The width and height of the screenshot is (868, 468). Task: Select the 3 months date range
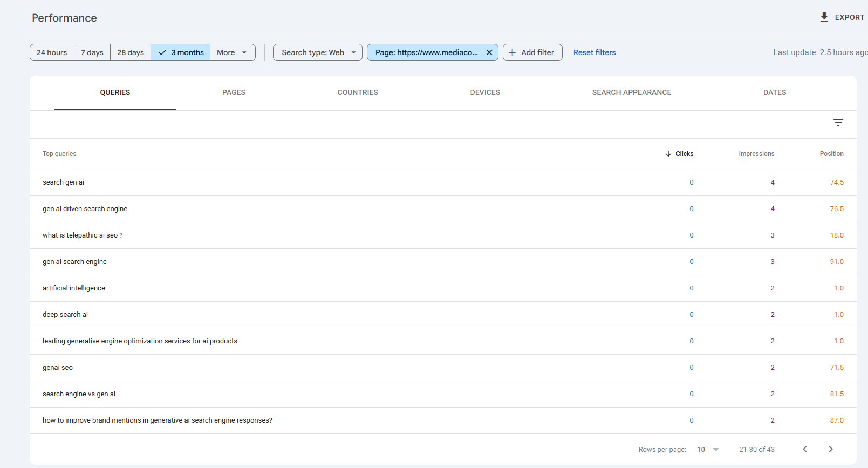point(181,52)
